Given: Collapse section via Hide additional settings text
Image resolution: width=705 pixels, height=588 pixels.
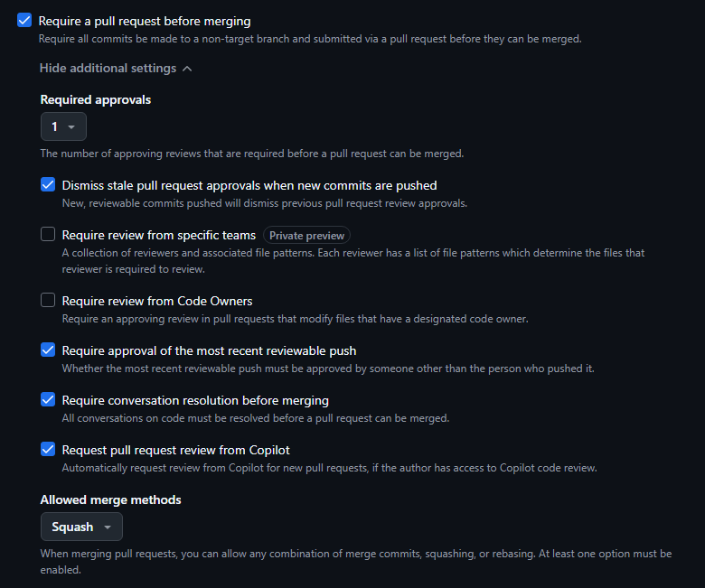Looking at the screenshot, I should point(108,69).
